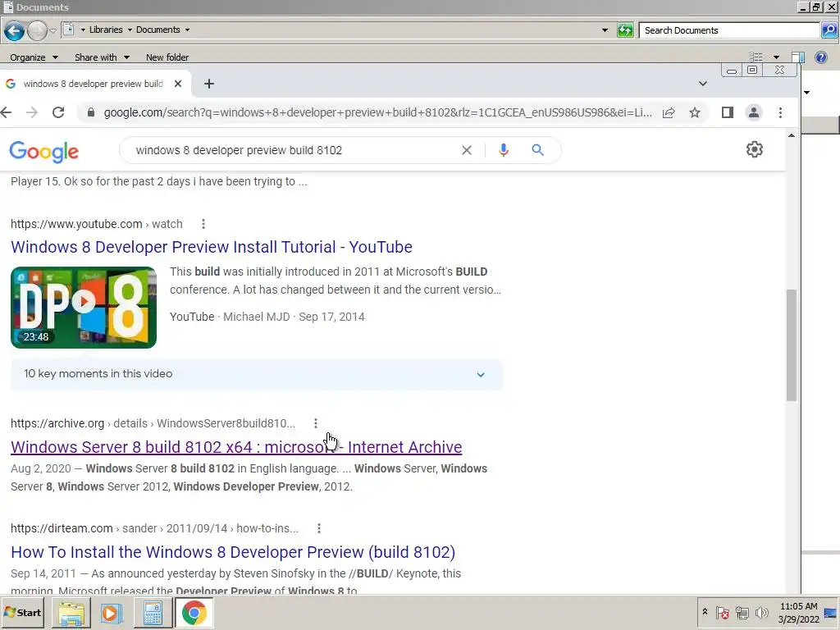Open Documents window help

coord(820,57)
